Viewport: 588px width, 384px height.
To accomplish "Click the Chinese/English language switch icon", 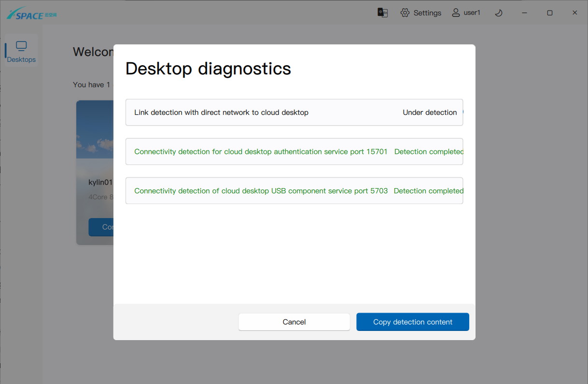I will [x=382, y=13].
